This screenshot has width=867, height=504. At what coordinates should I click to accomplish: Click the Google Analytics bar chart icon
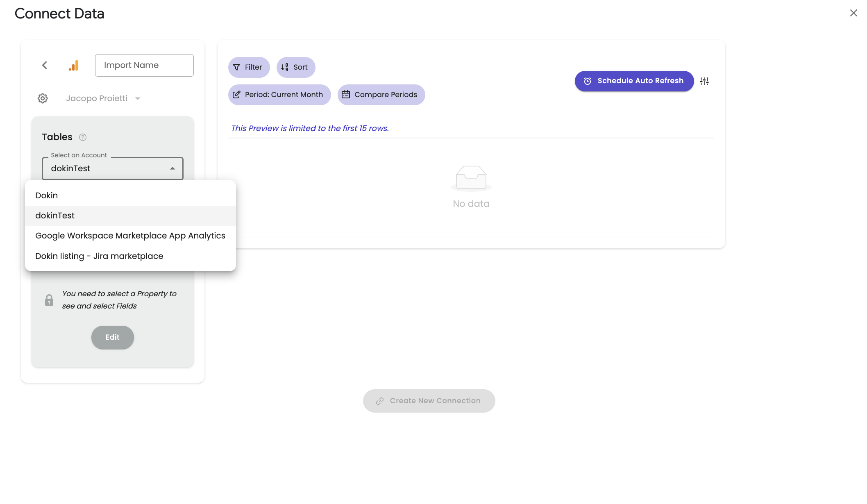(74, 66)
